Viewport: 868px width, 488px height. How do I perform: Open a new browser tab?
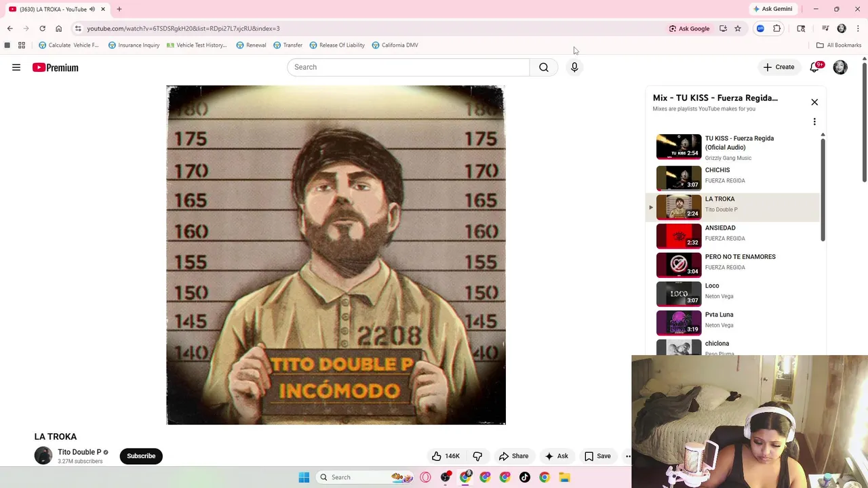(x=119, y=9)
